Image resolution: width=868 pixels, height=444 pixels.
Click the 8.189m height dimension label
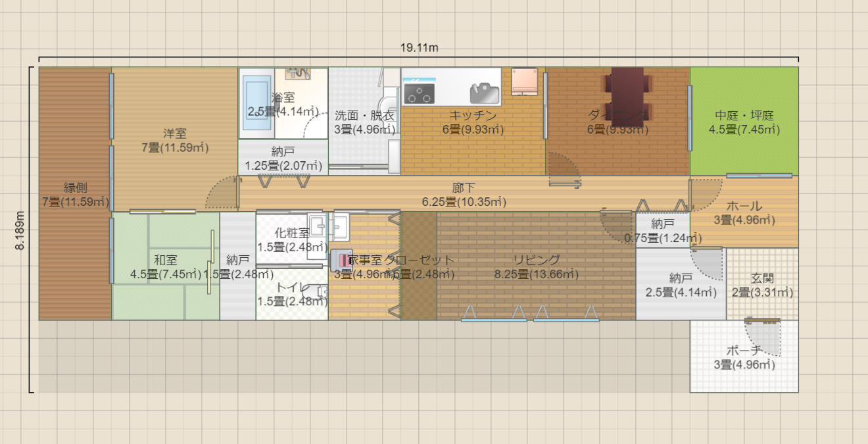pyautogui.click(x=20, y=230)
